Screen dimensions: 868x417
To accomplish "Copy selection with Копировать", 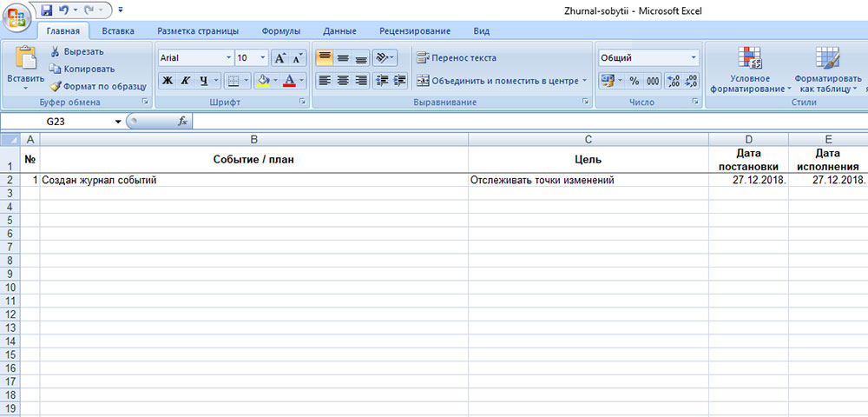I will point(82,69).
